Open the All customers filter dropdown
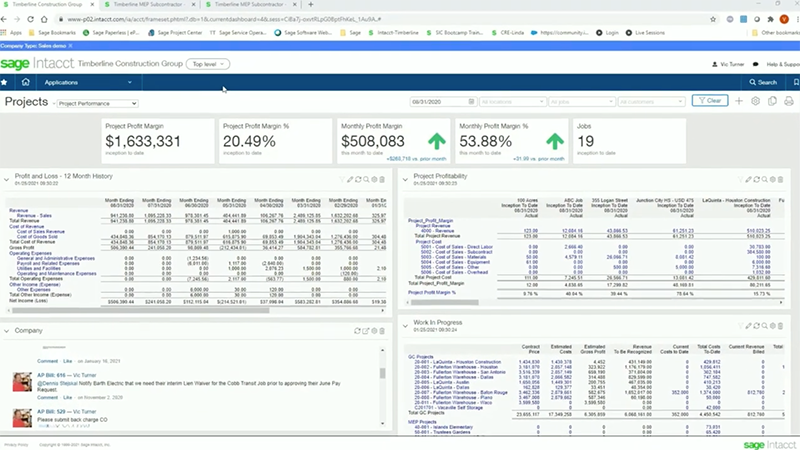Viewport: 800px width, 450px height. [x=651, y=102]
